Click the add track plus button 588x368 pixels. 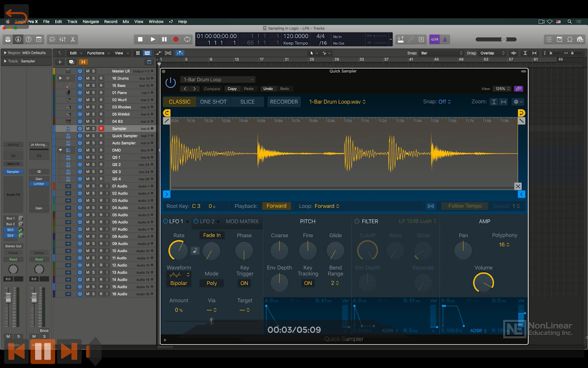click(x=60, y=62)
